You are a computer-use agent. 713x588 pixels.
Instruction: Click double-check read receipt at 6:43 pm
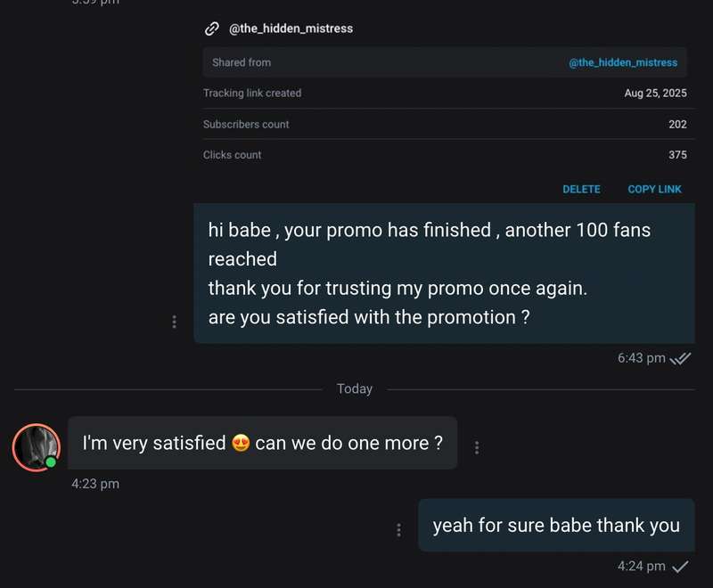point(680,358)
